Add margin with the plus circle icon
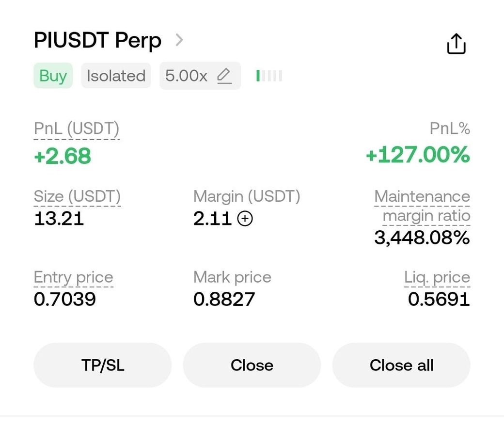504x432 pixels. [x=245, y=219]
